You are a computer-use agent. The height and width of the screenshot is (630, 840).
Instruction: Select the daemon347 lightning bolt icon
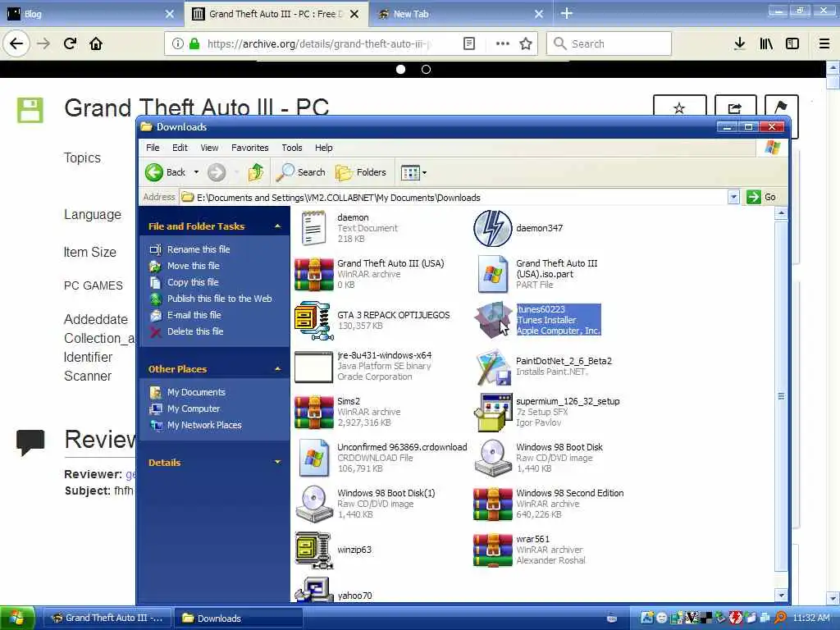tap(492, 228)
